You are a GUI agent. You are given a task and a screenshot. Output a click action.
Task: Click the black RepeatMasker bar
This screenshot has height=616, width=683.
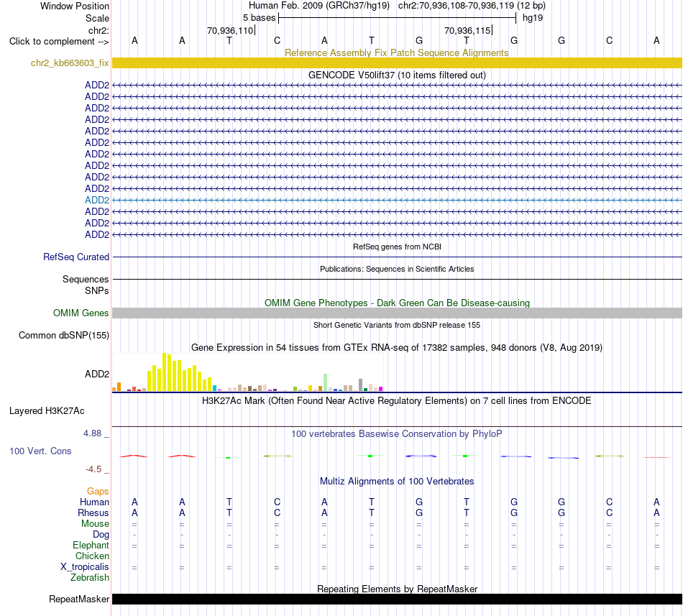click(397, 599)
